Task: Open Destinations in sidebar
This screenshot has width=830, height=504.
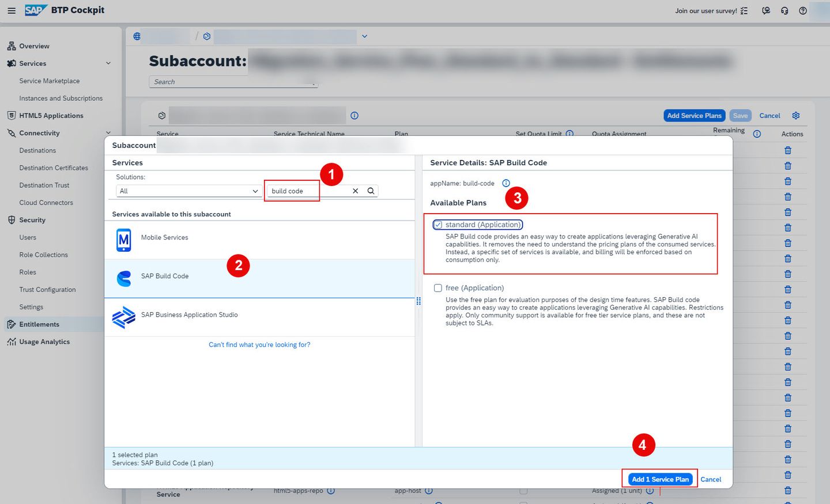Action: pyautogui.click(x=37, y=150)
